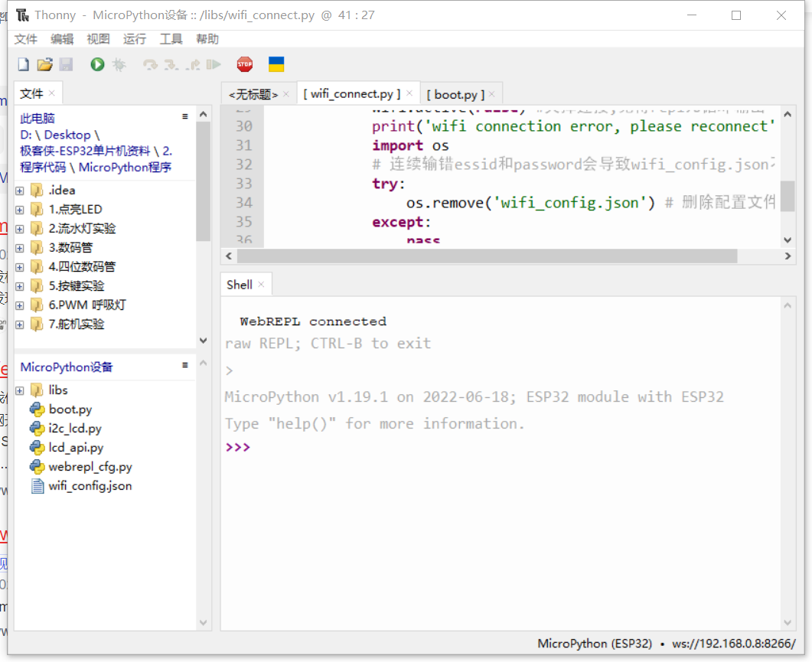The width and height of the screenshot is (812, 662).
Task: Click the Desktop path link
Action: tap(67, 135)
